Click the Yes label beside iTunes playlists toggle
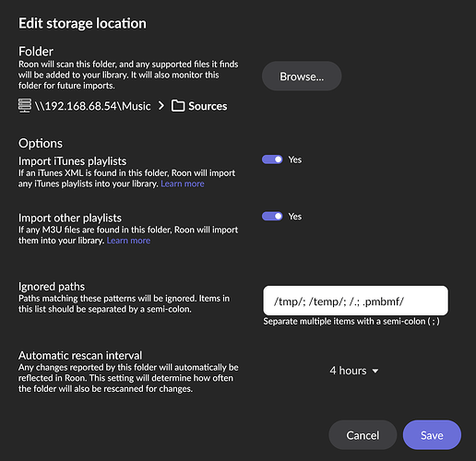The width and height of the screenshot is (476, 461). coord(295,160)
